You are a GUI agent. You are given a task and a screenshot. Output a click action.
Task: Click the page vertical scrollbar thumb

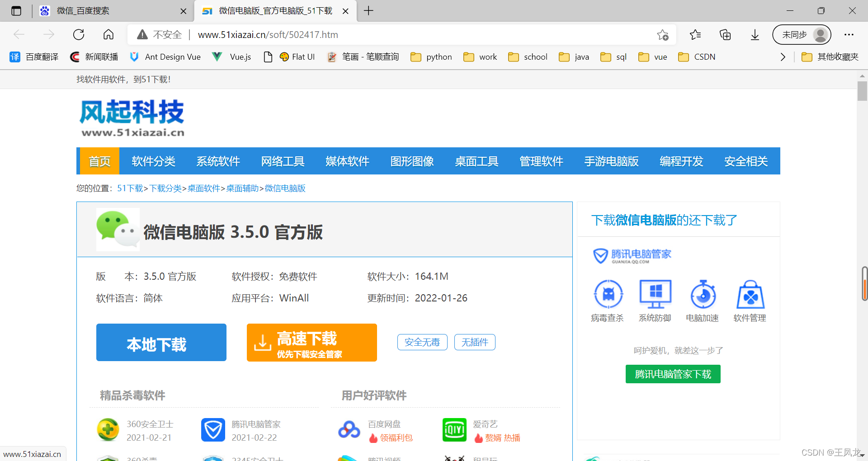(862, 90)
